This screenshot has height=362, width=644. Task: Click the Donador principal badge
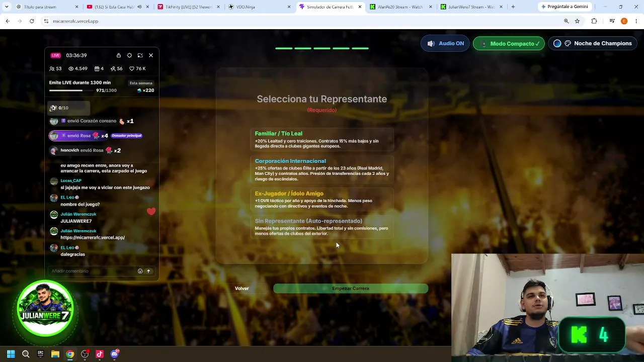click(x=127, y=135)
